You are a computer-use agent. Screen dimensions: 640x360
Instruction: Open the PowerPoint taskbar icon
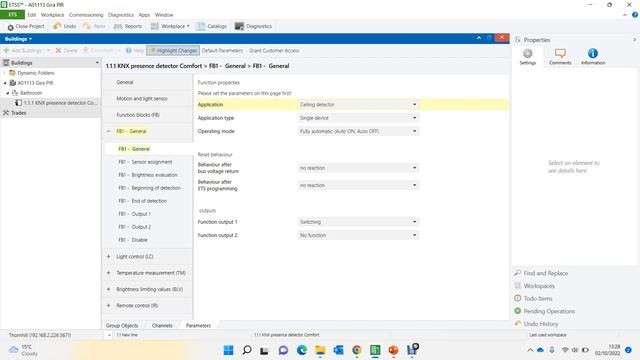393,350
